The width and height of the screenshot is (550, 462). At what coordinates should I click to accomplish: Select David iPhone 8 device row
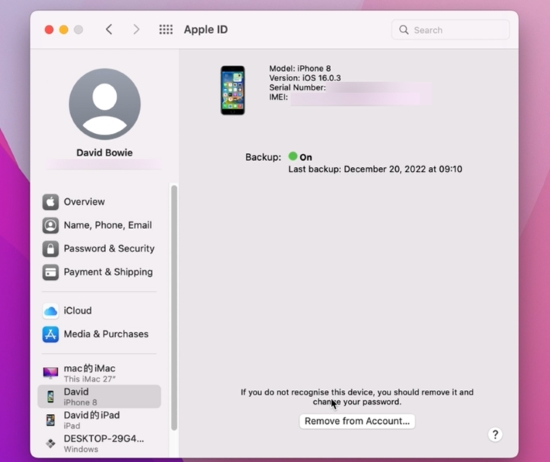tap(99, 396)
